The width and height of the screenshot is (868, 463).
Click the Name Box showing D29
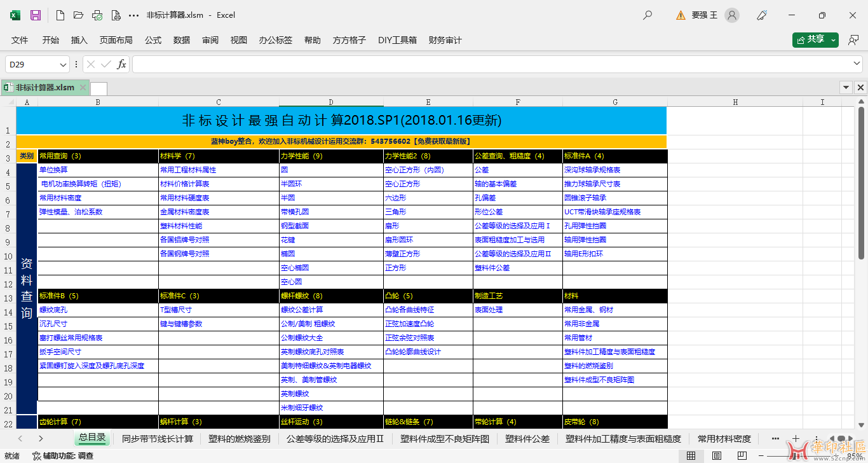[32, 64]
